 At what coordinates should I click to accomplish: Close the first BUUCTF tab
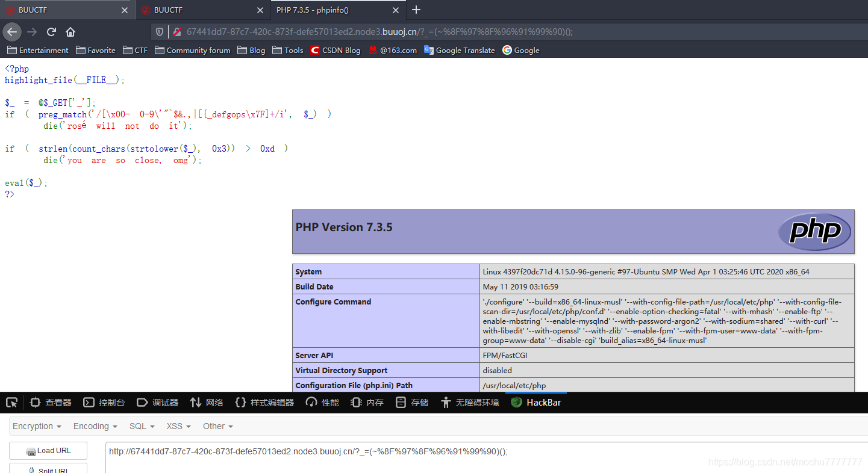[x=125, y=10]
